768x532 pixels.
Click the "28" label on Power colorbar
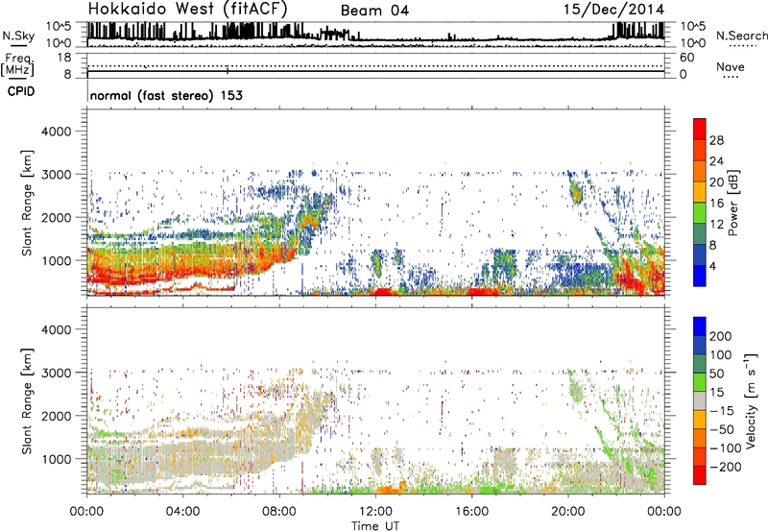point(716,140)
